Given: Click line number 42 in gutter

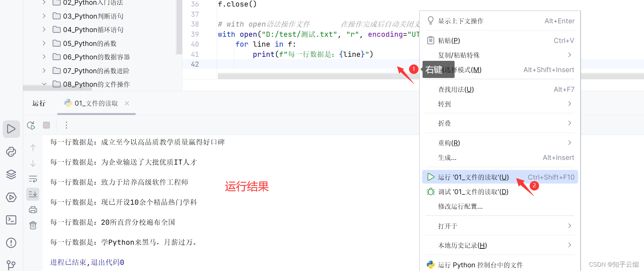Looking at the screenshot, I should (x=195, y=64).
